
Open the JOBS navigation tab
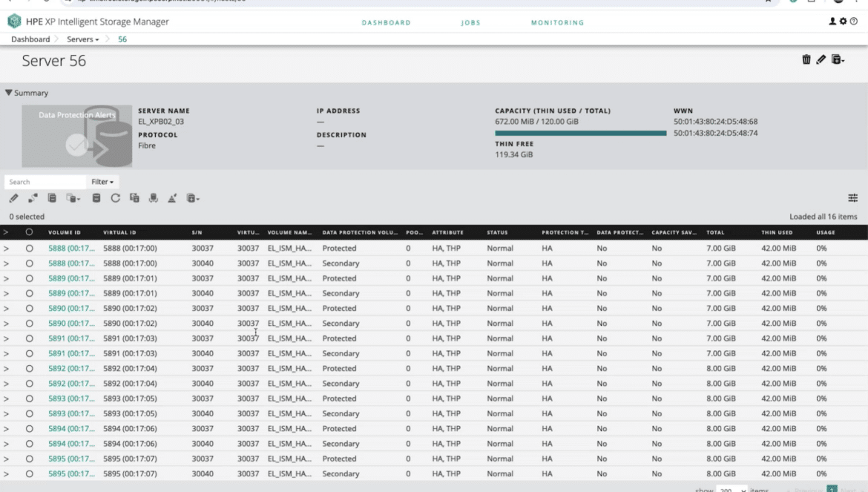(x=470, y=23)
